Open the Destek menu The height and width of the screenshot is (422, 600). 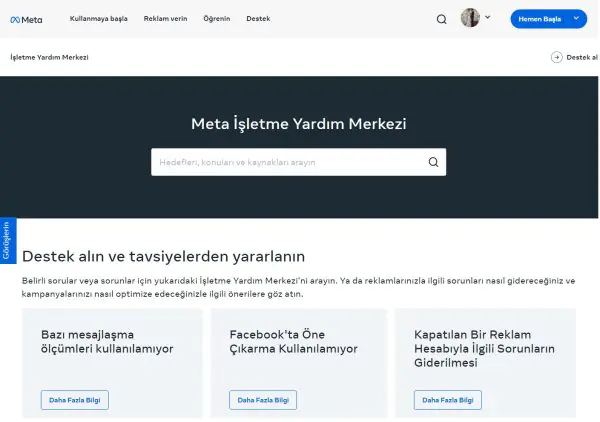pyautogui.click(x=258, y=19)
